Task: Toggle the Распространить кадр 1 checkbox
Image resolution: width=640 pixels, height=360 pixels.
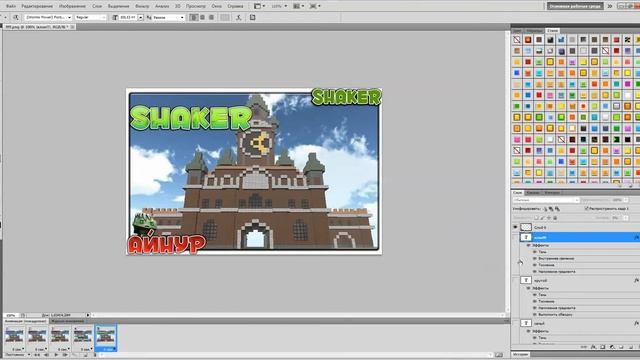Action: pyautogui.click(x=587, y=209)
